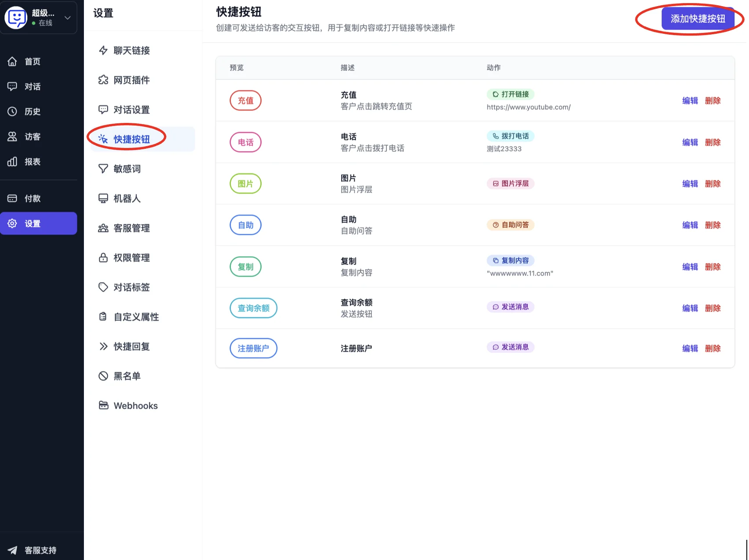Select the 机器人 robot icon
The width and height of the screenshot is (749, 560).
pos(103,198)
